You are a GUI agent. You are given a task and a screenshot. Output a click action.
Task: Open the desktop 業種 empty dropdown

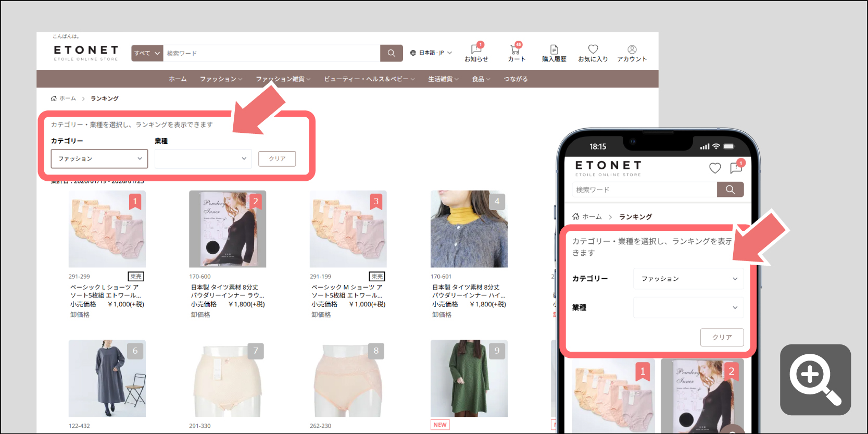[203, 159]
